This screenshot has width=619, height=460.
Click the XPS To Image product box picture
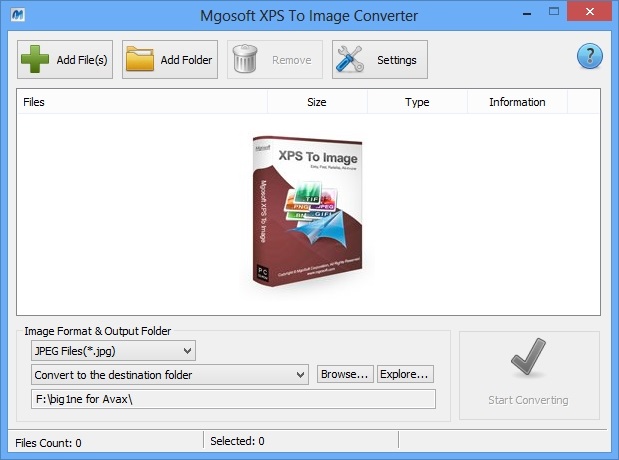(x=307, y=211)
